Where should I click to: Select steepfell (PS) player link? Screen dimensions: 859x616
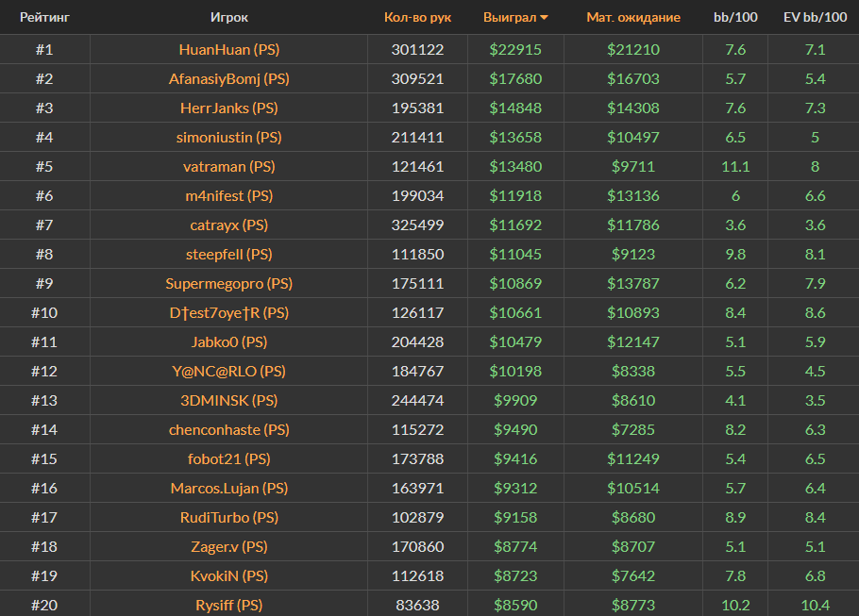(x=228, y=255)
